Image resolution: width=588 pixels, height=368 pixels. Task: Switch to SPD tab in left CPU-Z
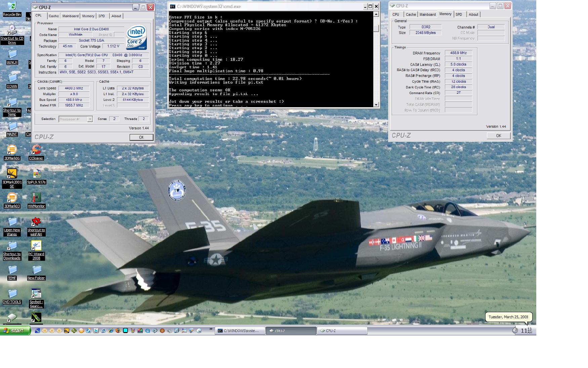coord(102,16)
